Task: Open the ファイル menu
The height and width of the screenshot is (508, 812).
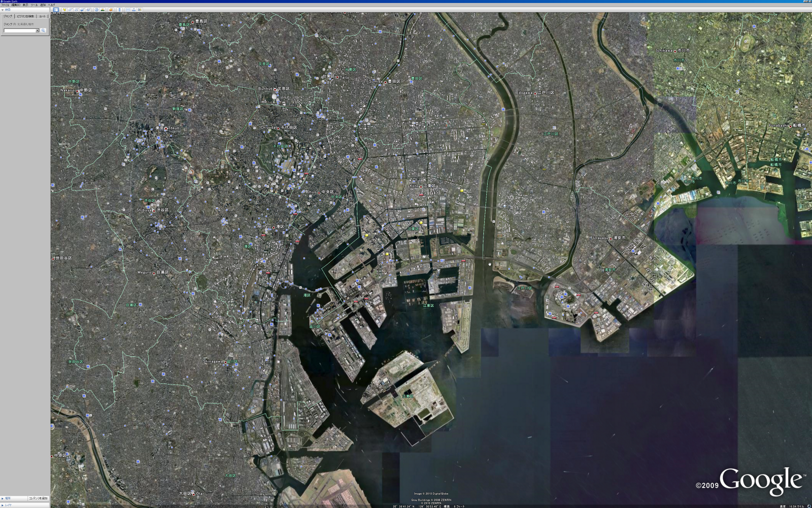Action: pyautogui.click(x=5, y=5)
